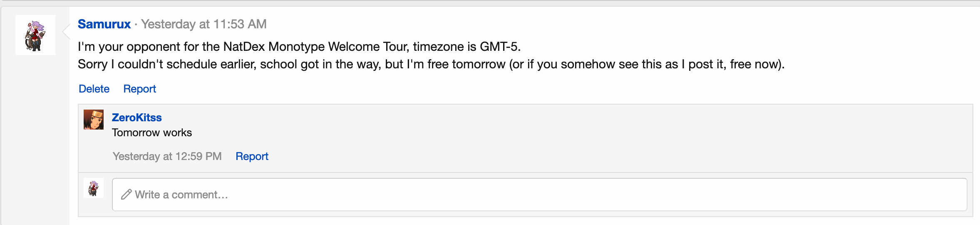Report the ZeroKitss comment
Image resolution: width=980 pixels, height=225 pixels.
coord(252,156)
